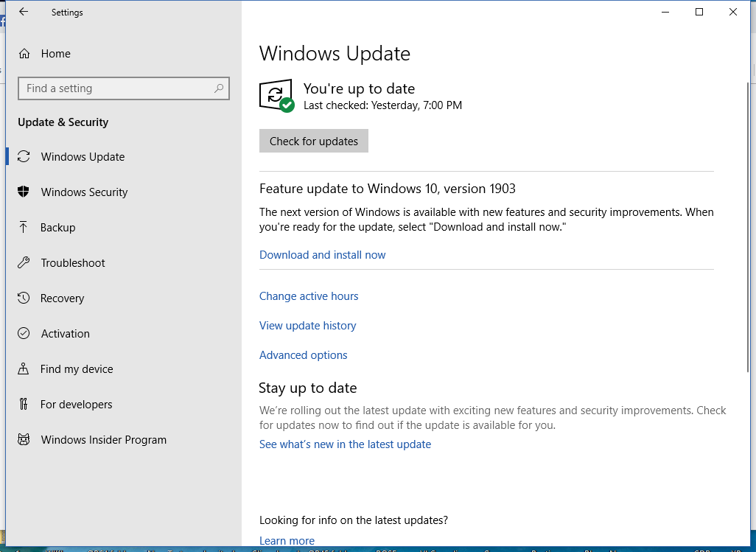The height and width of the screenshot is (552, 756).
Task: Open the Windows Security section
Action: pos(124,192)
